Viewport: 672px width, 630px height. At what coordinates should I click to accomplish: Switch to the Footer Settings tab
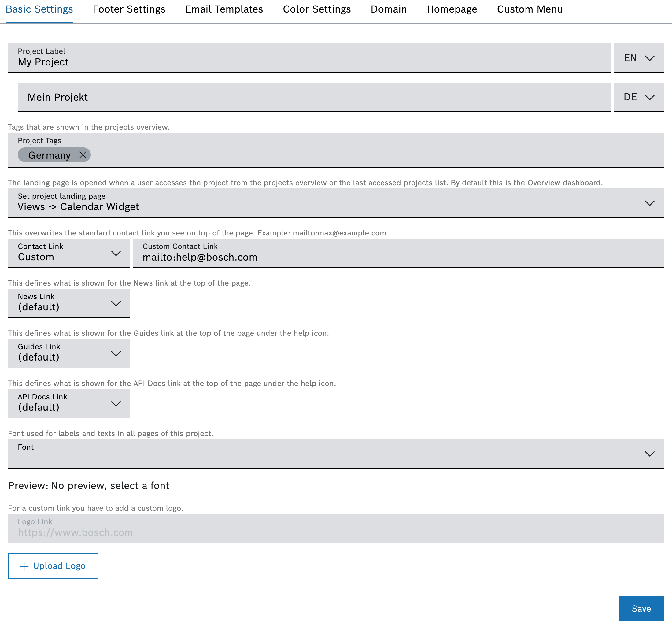point(129,9)
